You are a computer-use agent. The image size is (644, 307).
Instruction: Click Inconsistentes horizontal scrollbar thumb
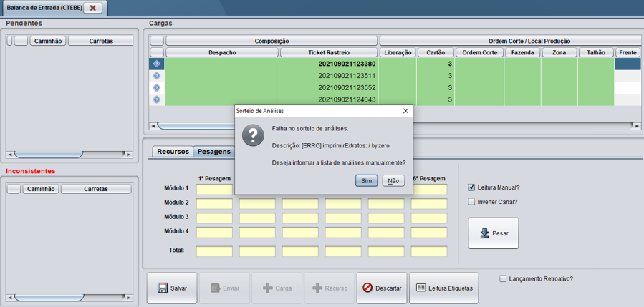point(48,298)
